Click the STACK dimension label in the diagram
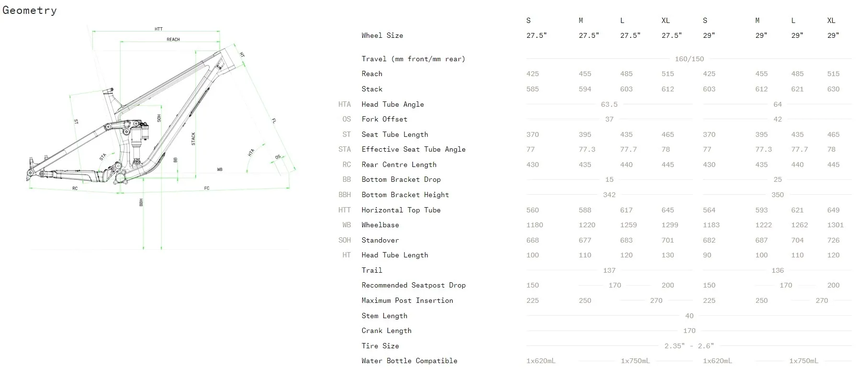The width and height of the screenshot is (868, 377). (x=193, y=139)
